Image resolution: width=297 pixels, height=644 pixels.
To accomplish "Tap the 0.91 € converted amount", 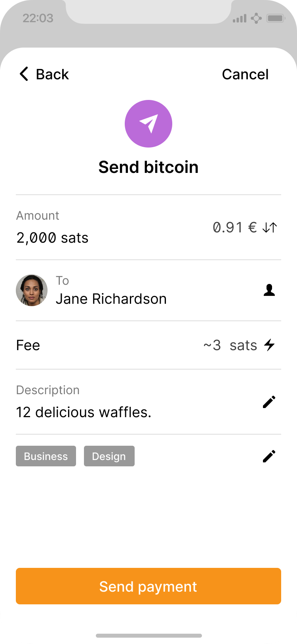I will tap(234, 228).
